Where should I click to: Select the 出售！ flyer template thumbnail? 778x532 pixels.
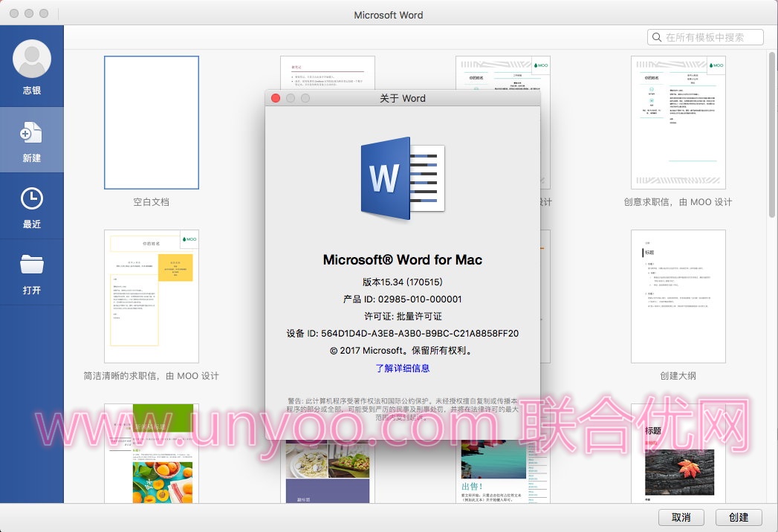pyautogui.click(x=502, y=472)
